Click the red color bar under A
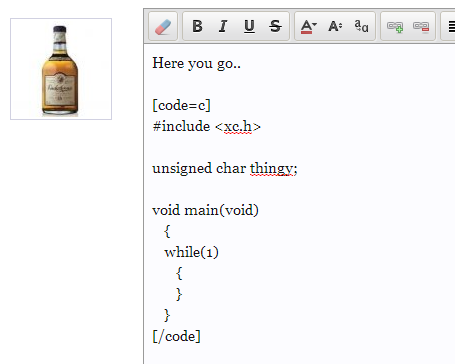Image resolution: width=455 pixels, height=364 pixels. 306,32
